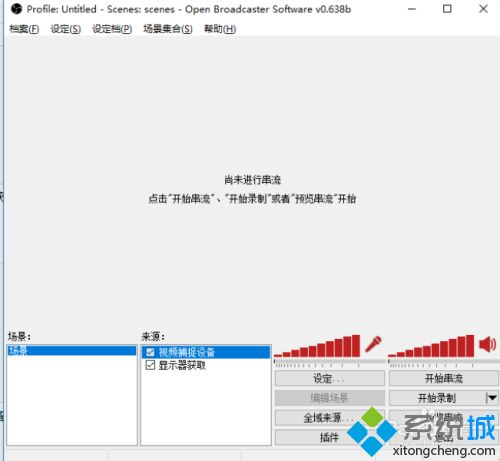Open the 场景集合(S) menu

coord(168,29)
